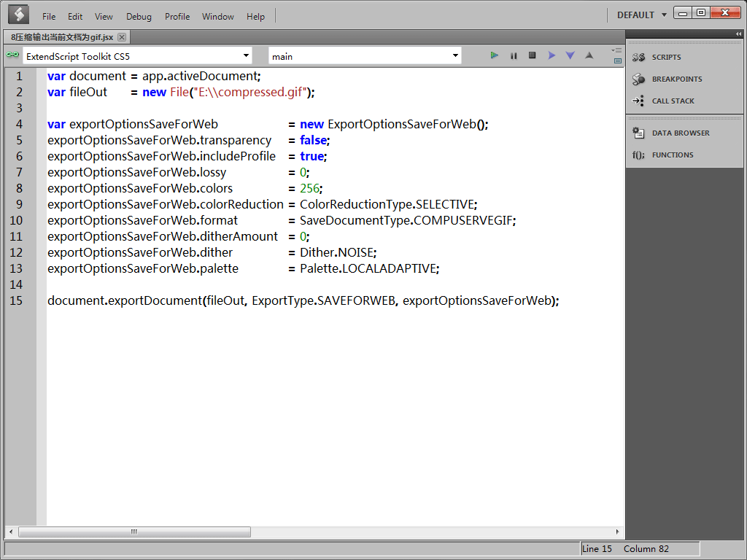Click line number 1 in the gutter
747x560 pixels.
(x=19, y=76)
